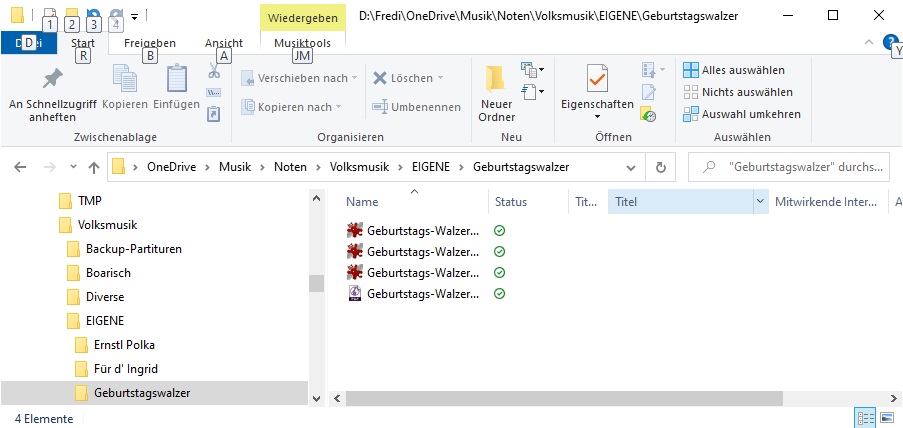Click the title bar new folder icon
The width and height of the screenshot is (903, 428).
[72, 16]
